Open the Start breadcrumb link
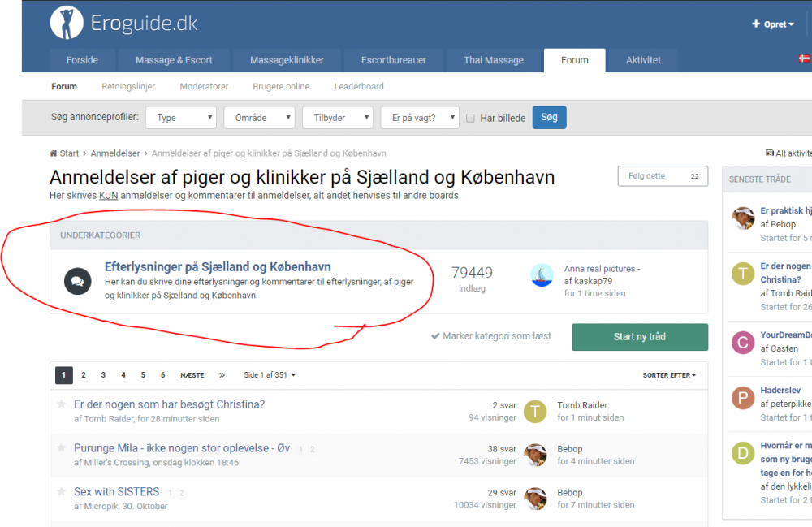The height and width of the screenshot is (527, 812). click(69, 153)
